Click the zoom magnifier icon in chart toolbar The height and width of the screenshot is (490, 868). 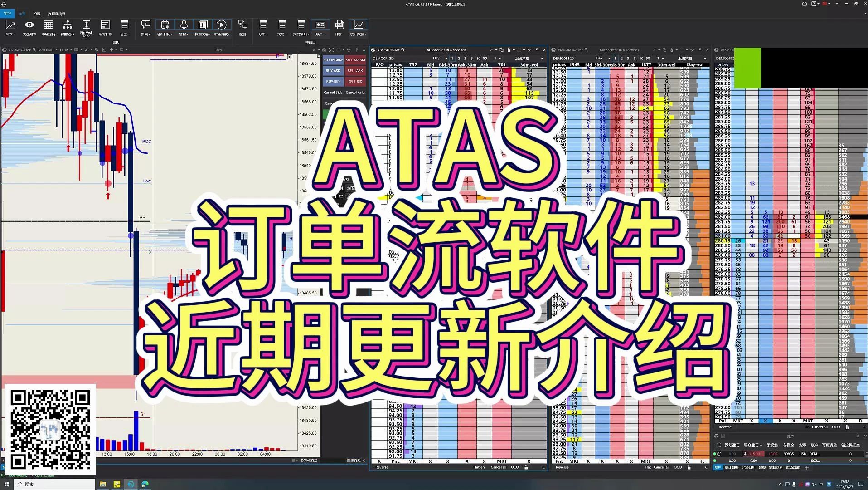97,50
